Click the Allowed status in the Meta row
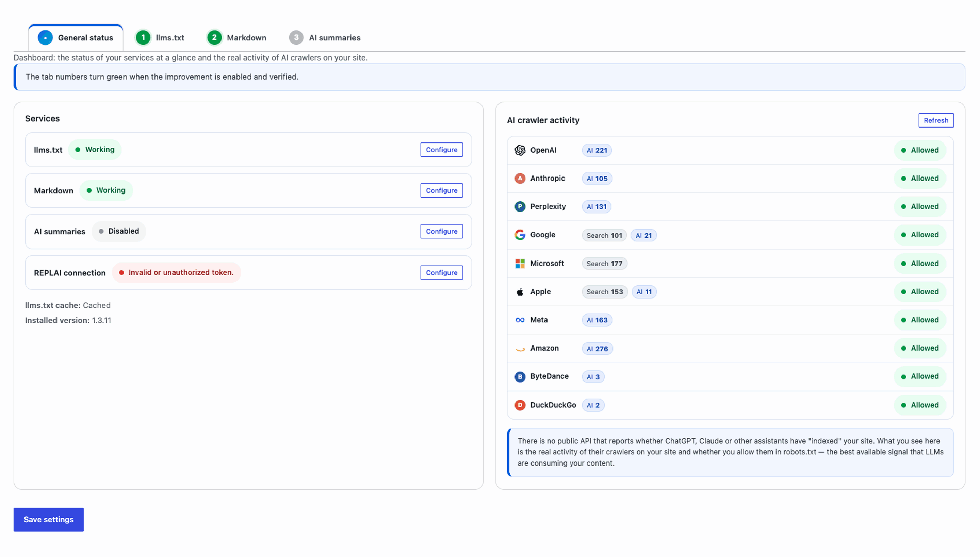 (920, 320)
